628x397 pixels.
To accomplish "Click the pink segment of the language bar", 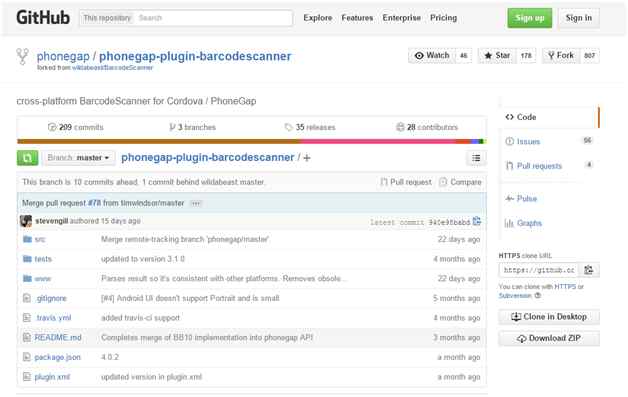I will pyautogui.click(x=378, y=141).
